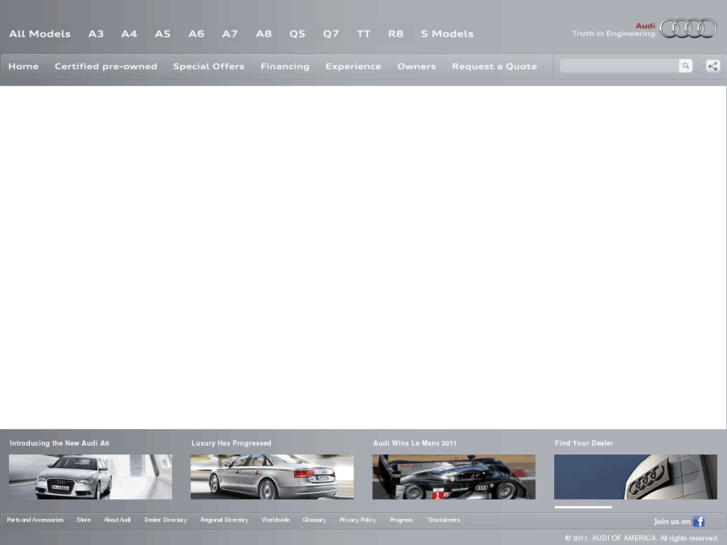The image size is (727, 545).
Task: Open the Experience section
Action: [353, 66]
